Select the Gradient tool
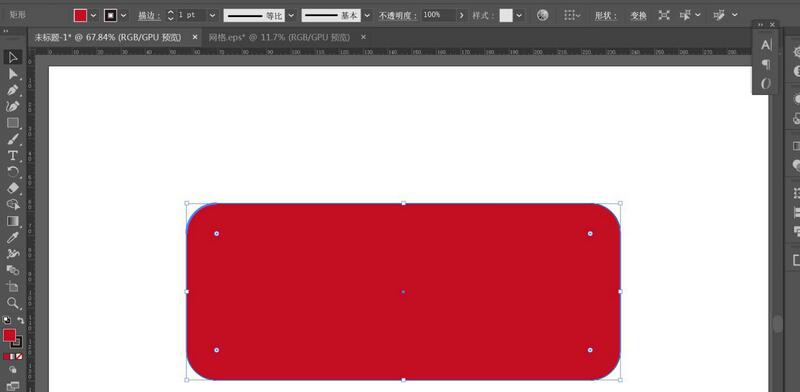This screenshot has height=392, width=800. [x=13, y=221]
